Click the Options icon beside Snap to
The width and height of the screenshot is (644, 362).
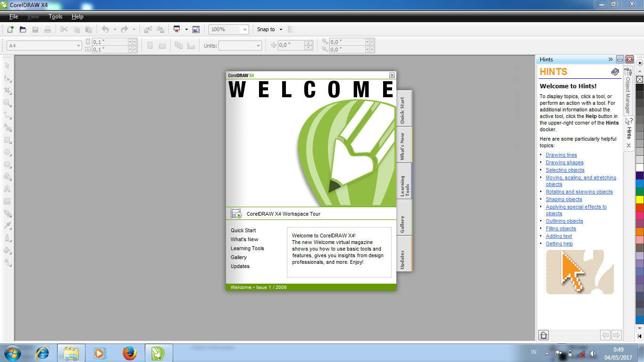291,29
